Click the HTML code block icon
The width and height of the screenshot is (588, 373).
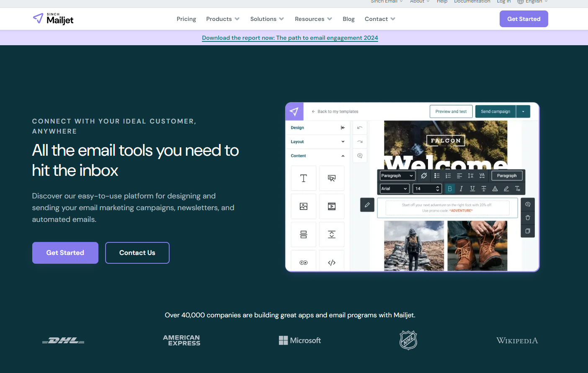pyautogui.click(x=332, y=262)
